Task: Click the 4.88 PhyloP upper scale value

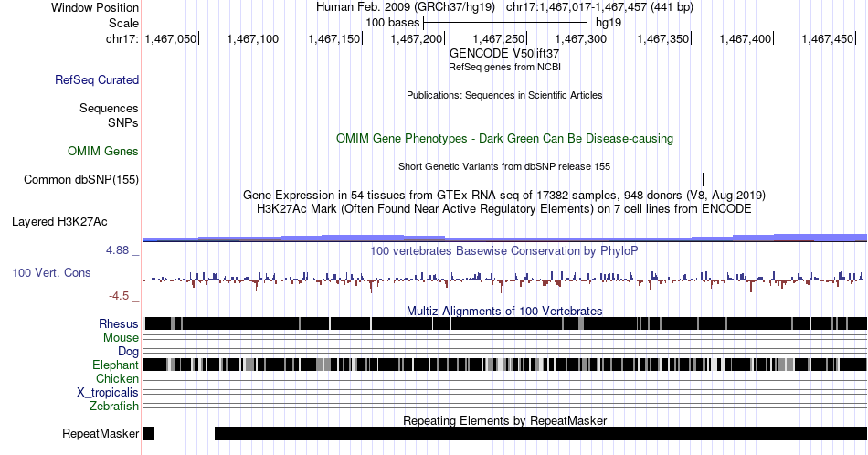Action: [117, 250]
